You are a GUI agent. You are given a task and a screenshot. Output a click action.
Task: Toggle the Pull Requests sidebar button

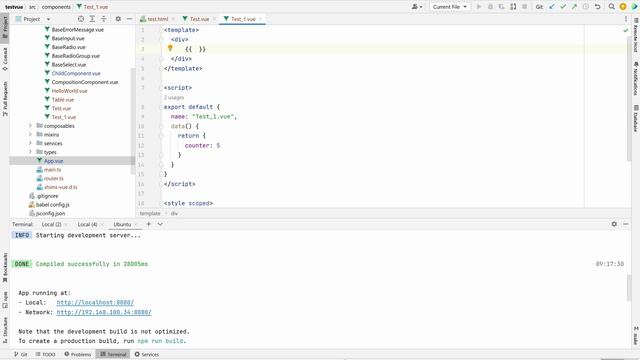point(5,99)
